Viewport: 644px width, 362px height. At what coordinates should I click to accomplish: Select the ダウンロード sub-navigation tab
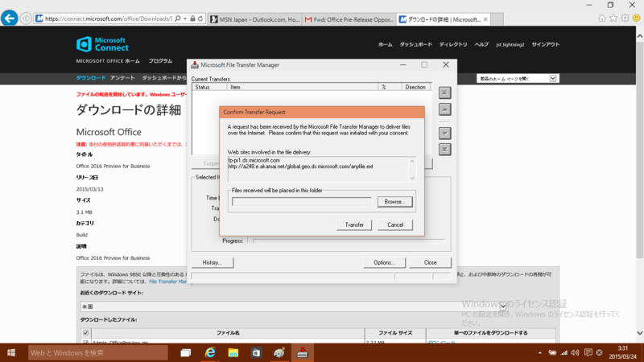[x=91, y=77]
